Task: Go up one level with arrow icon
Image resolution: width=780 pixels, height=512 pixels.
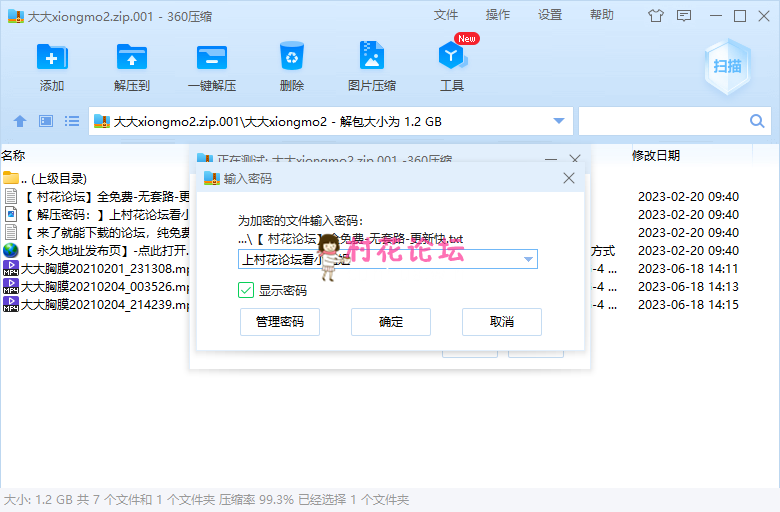Action: [20, 121]
